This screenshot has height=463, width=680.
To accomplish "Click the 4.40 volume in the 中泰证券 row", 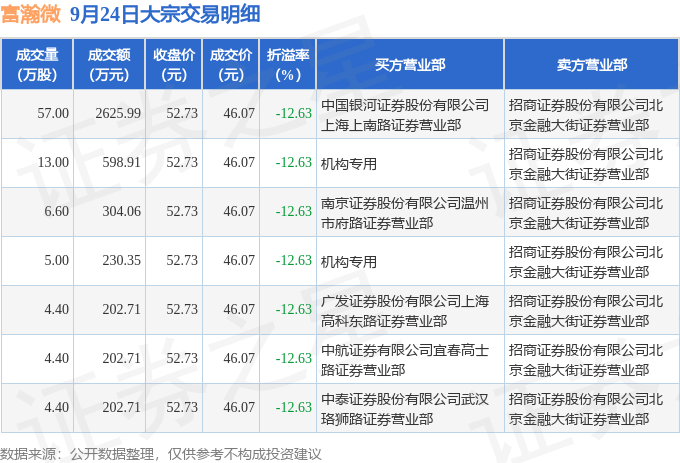I will coord(56,408).
